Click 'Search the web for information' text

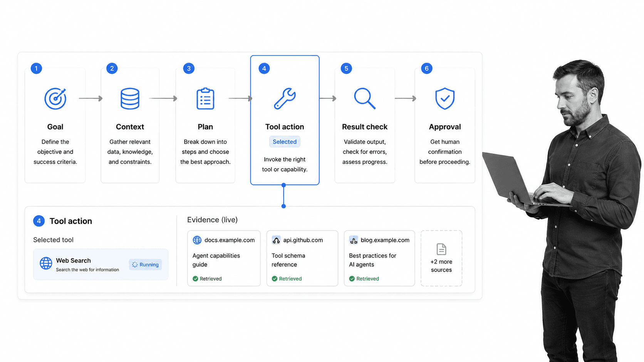pyautogui.click(x=87, y=270)
